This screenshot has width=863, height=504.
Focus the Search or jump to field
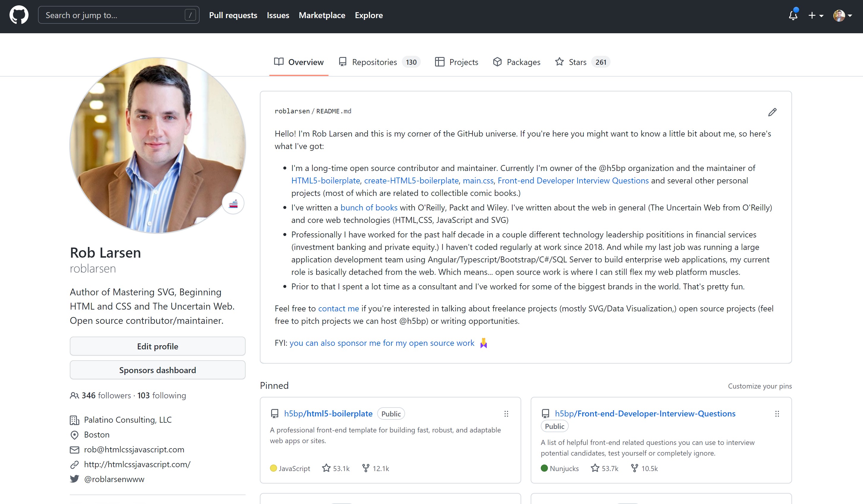(115, 15)
